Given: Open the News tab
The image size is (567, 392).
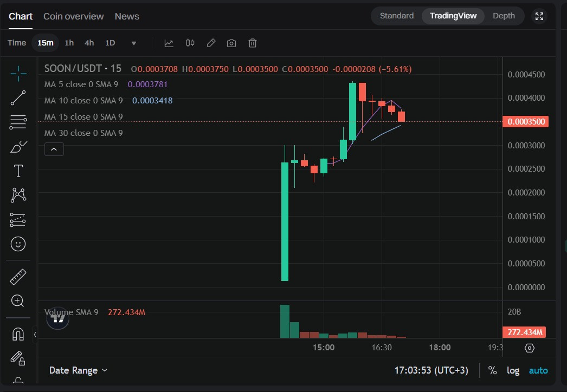Looking at the screenshot, I should (x=127, y=16).
